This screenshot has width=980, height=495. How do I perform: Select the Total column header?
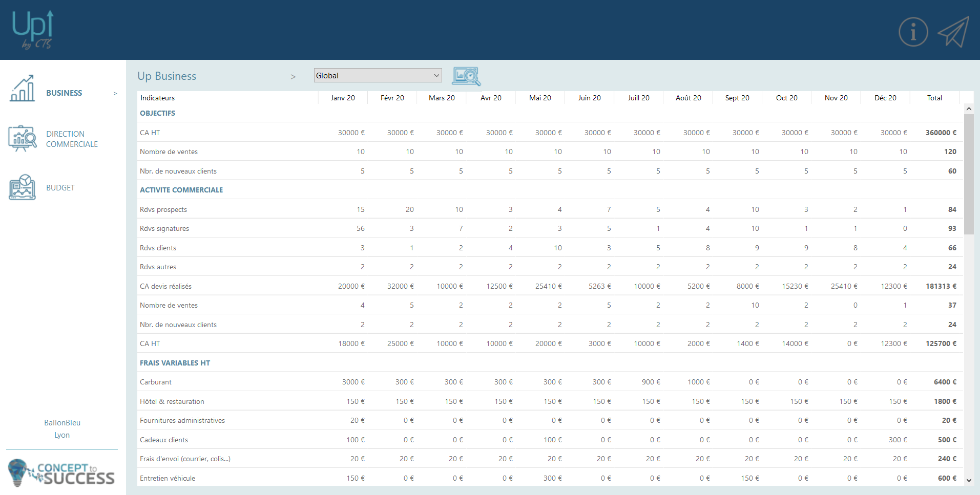[x=934, y=98]
